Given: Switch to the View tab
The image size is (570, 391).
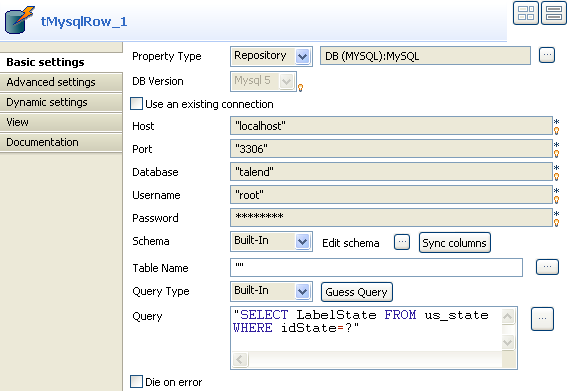Looking at the screenshot, I should (61, 122).
